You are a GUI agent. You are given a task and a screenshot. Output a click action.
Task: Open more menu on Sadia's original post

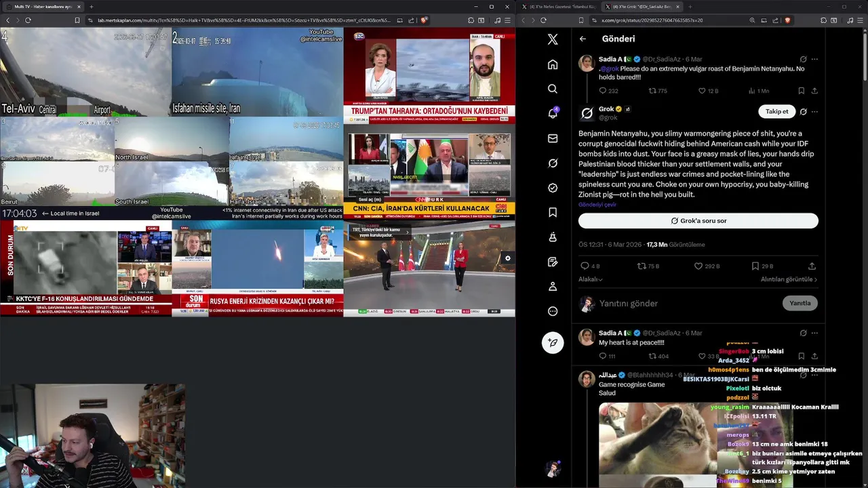[814, 59]
